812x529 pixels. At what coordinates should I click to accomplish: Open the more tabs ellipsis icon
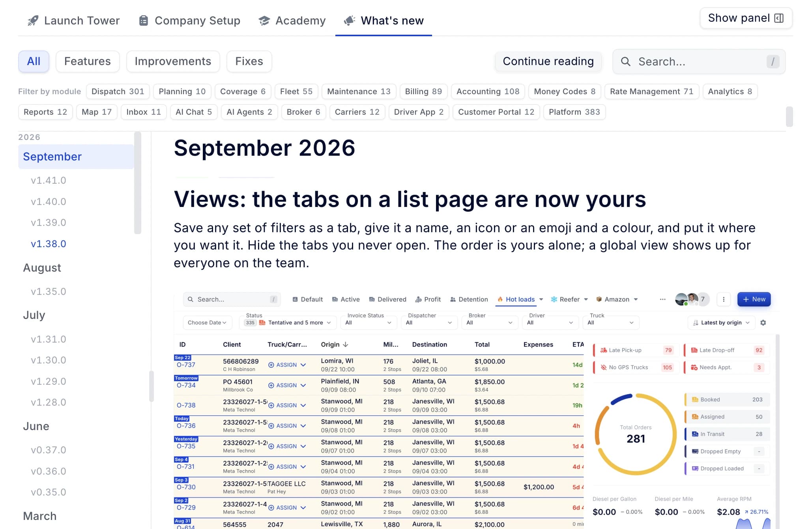[x=662, y=299]
